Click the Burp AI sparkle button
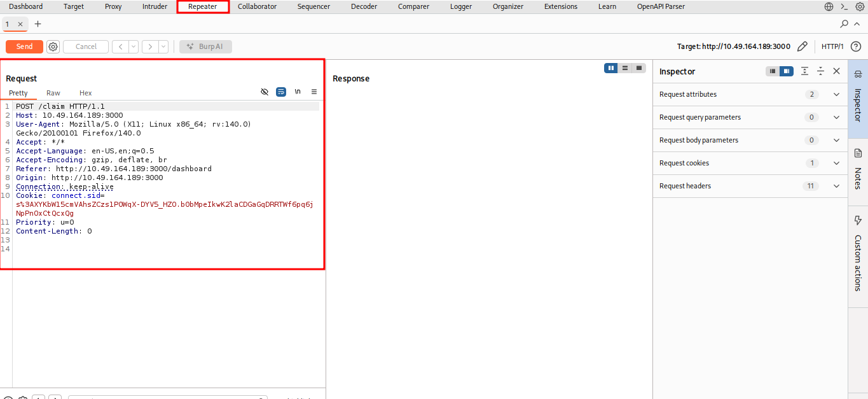The height and width of the screenshot is (399, 868). point(205,46)
